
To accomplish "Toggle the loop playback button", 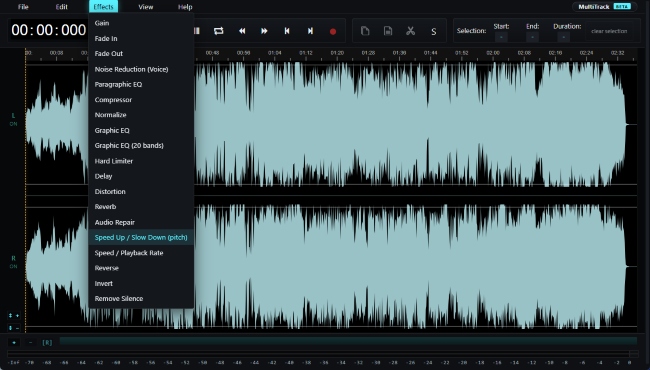I will pos(218,31).
